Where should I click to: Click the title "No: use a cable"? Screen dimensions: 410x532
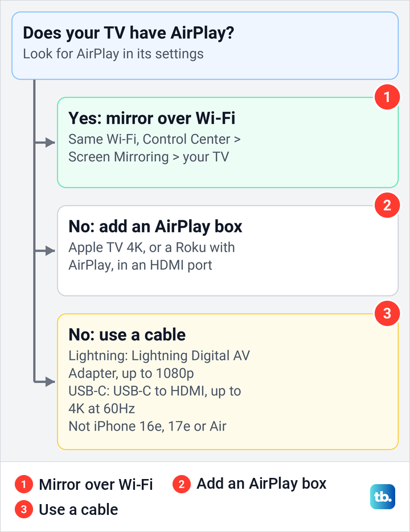[127, 334]
